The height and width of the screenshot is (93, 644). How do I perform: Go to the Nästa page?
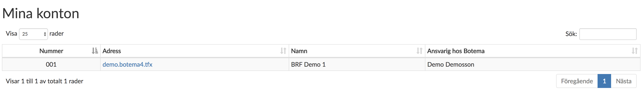click(623, 81)
